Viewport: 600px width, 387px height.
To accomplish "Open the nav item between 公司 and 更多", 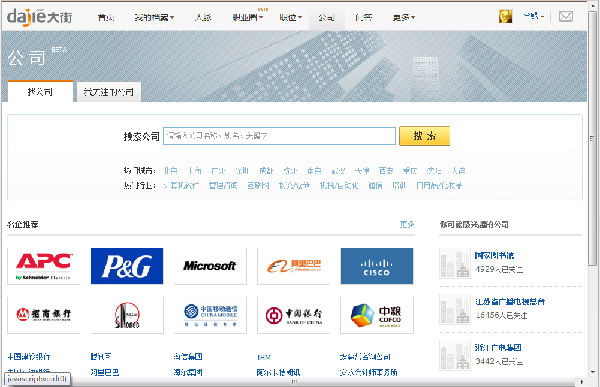I will click(364, 17).
